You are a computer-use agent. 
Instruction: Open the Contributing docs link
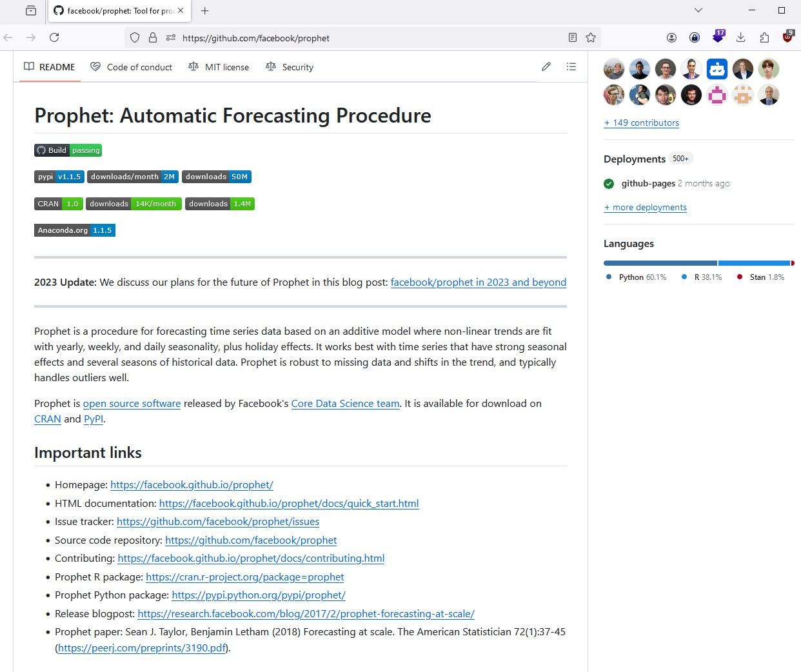pos(251,558)
